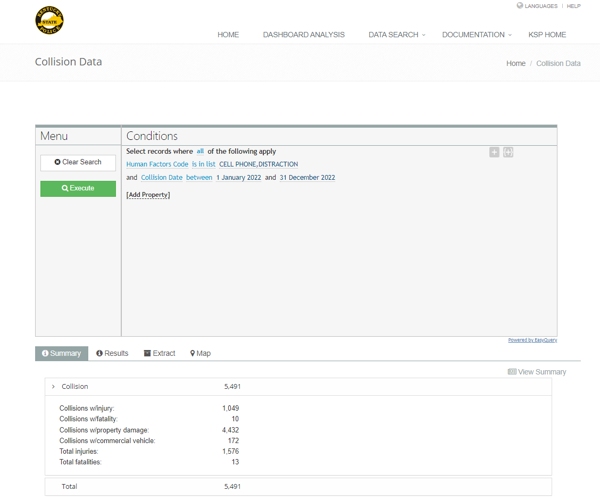Open Dashboard Analysis in the navigation
This screenshot has width=600, height=500.
click(303, 35)
